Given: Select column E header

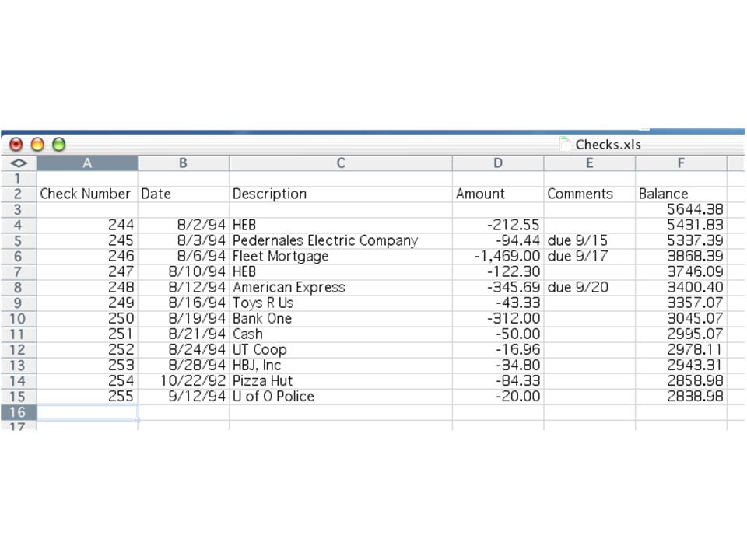Looking at the screenshot, I should pyautogui.click(x=589, y=163).
